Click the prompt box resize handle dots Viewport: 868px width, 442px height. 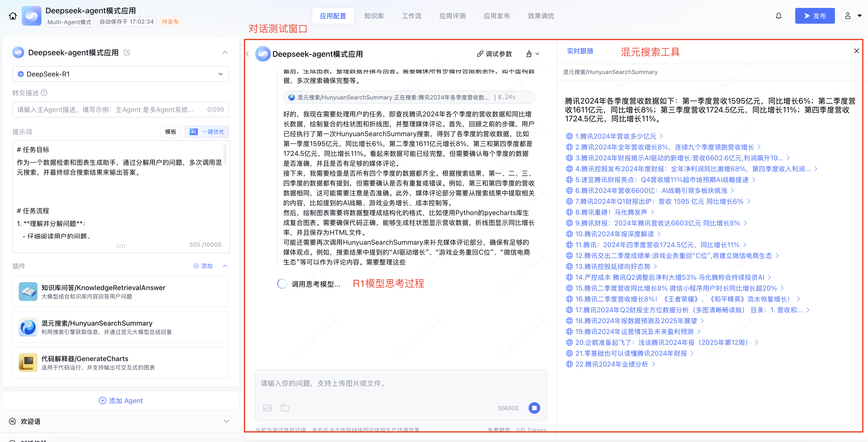point(121,246)
